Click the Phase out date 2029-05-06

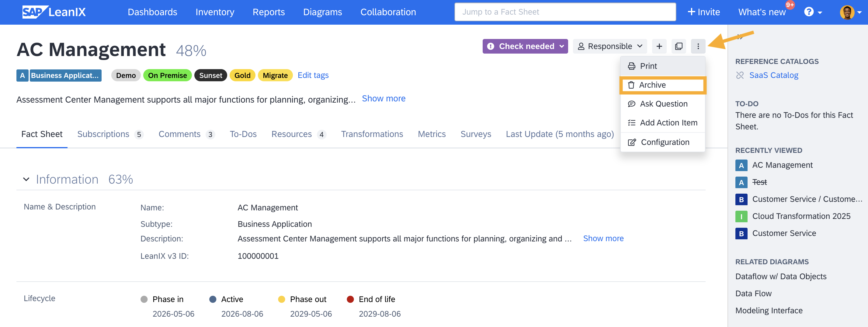tap(311, 314)
